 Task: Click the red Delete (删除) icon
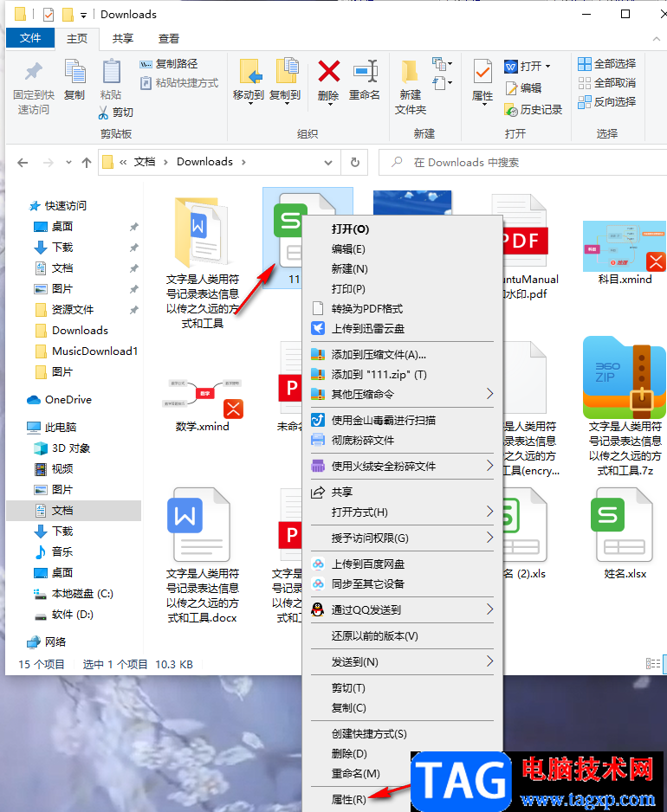click(328, 72)
